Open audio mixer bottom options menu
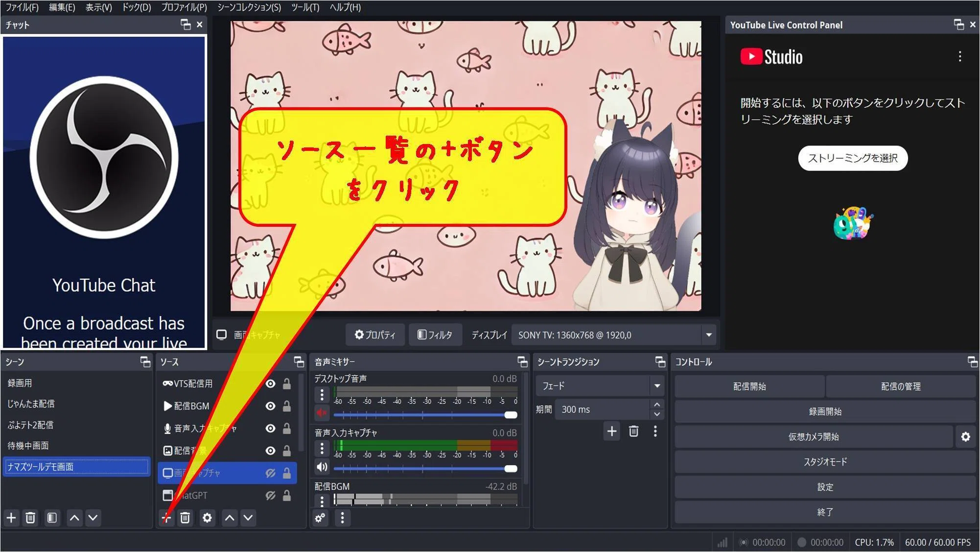This screenshot has width=980, height=552. tap(342, 517)
